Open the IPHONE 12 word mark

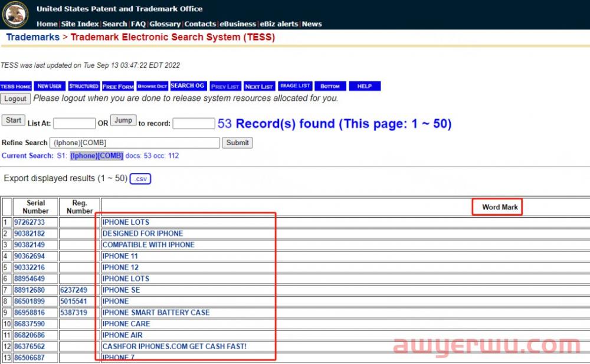point(120,267)
